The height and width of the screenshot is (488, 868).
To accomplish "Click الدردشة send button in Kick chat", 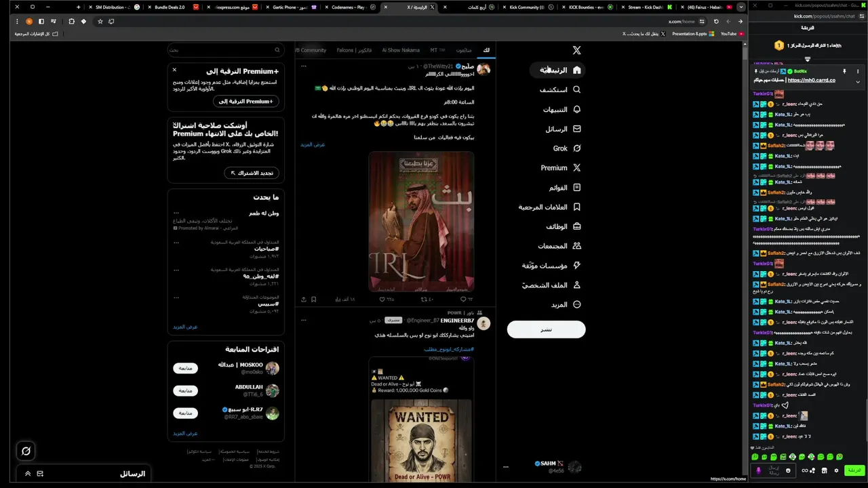I will (x=854, y=470).
